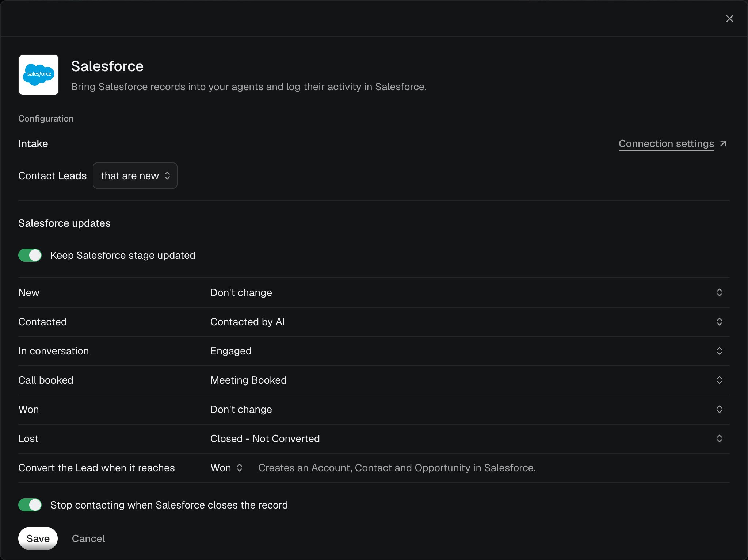The width and height of the screenshot is (748, 560).
Task: Click the chevron icon in the Lost row
Action: click(719, 438)
